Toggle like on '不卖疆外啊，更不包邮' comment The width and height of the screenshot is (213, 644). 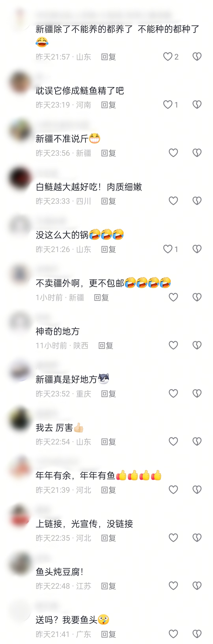click(173, 297)
